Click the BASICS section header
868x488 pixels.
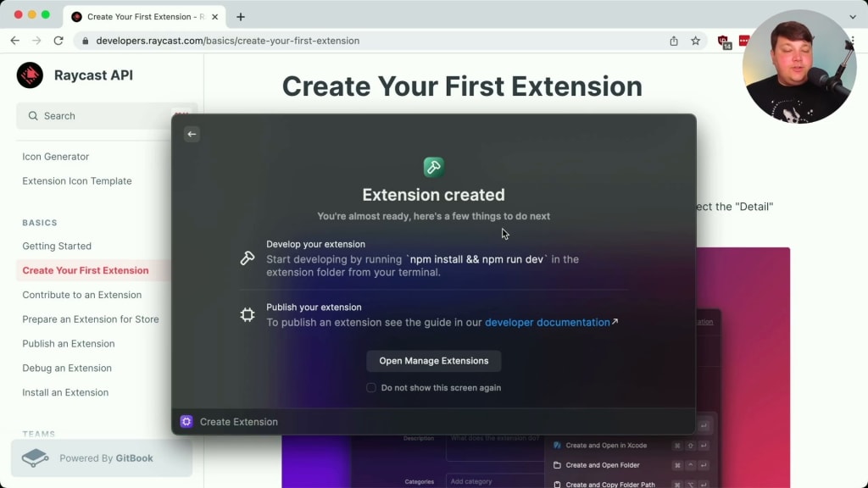click(39, 223)
